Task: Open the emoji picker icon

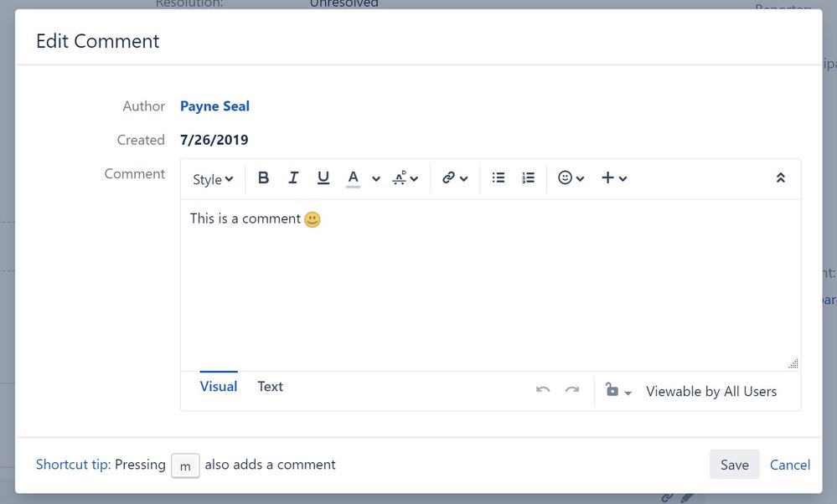Action: coord(566,177)
